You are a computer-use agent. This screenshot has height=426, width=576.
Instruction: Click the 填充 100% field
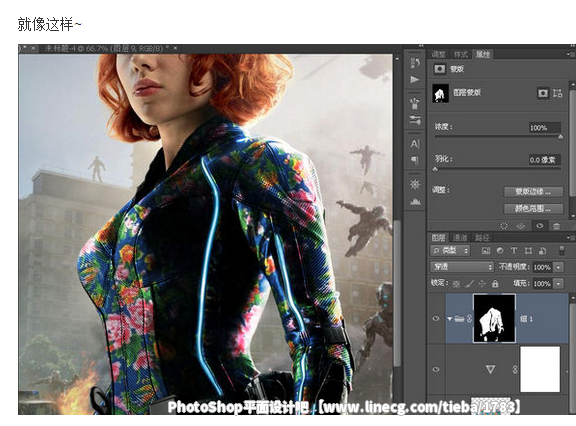click(x=542, y=284)
